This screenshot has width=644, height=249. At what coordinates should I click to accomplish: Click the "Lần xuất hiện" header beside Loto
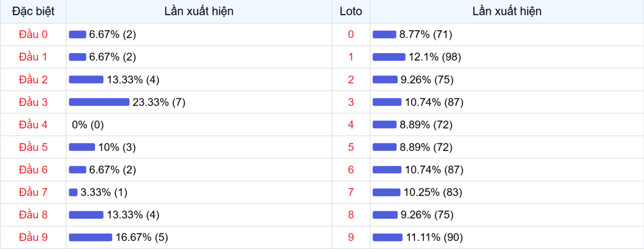click(507, 11)
